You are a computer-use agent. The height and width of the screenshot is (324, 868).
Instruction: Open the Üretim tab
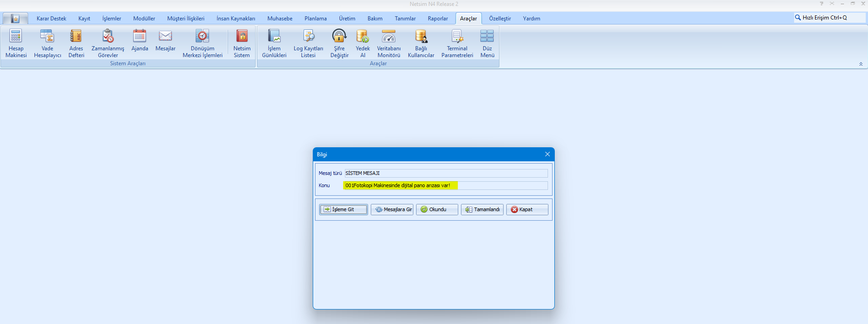347,19
